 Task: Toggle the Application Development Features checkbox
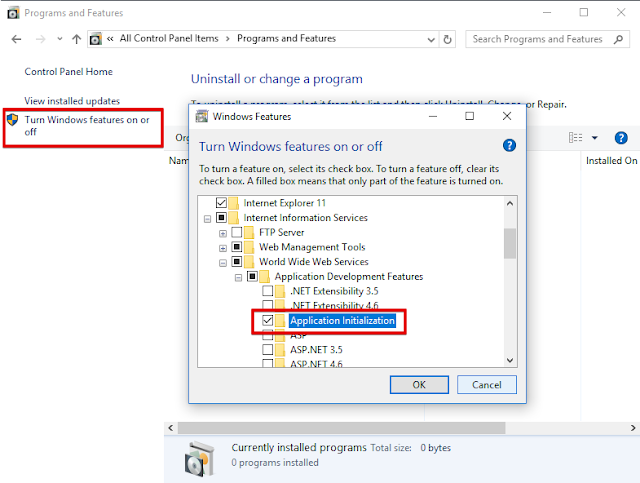pyautogui.click(x=252, y=276)
